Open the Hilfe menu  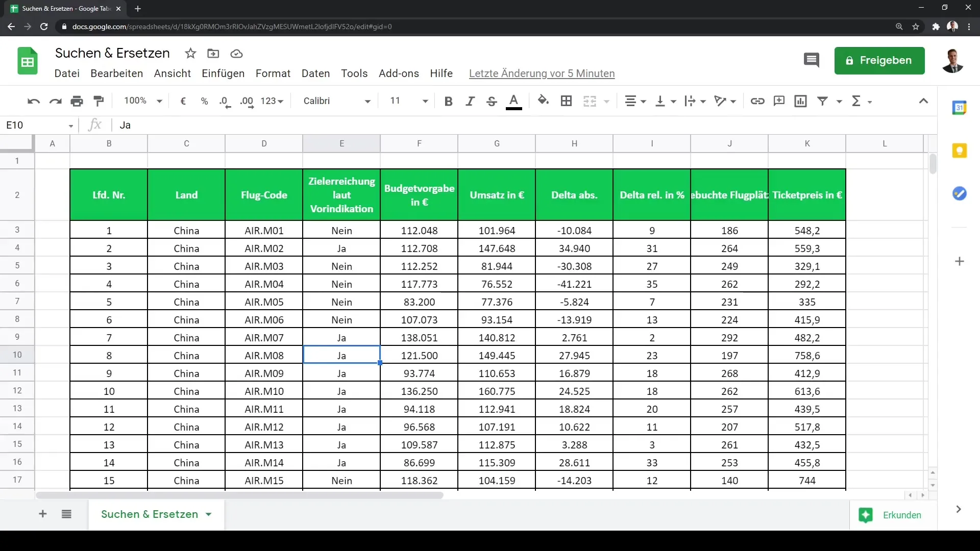pos(441,73)
